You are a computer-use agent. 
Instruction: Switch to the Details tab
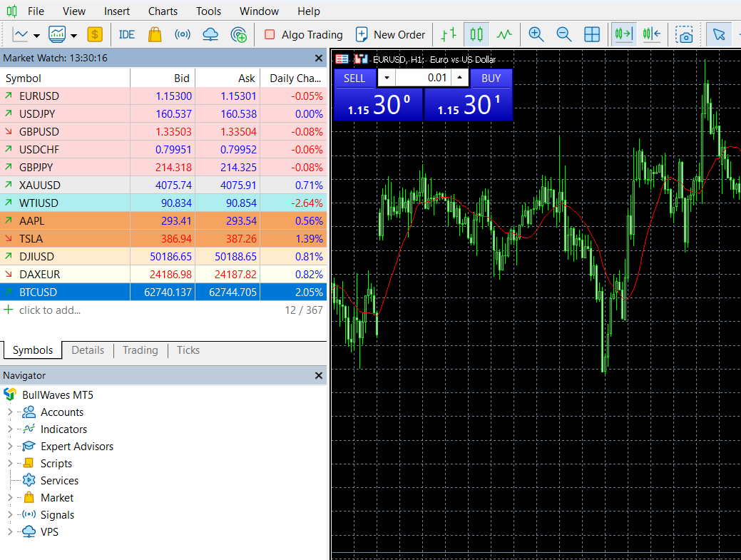coord(88,350)
